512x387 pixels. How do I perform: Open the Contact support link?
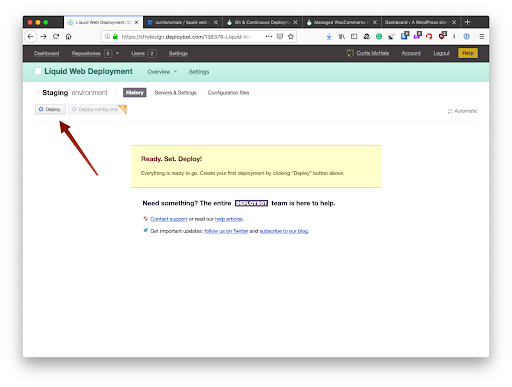169,219
